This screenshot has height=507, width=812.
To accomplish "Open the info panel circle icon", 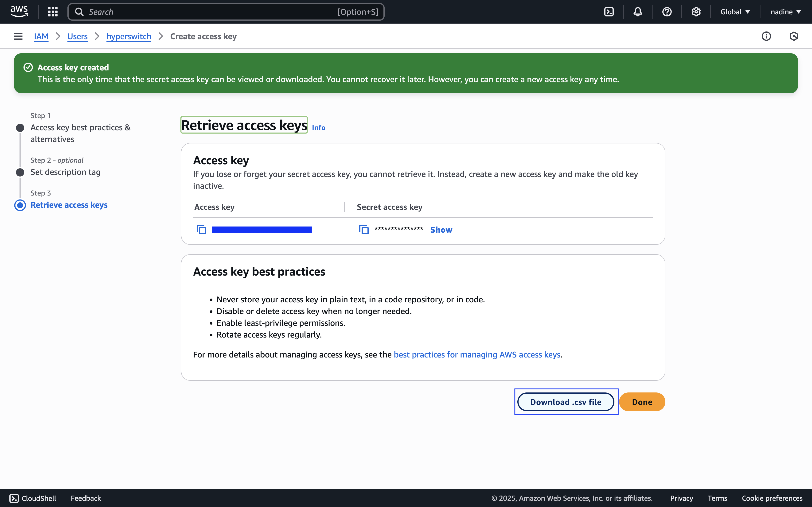I will (766, 36).
